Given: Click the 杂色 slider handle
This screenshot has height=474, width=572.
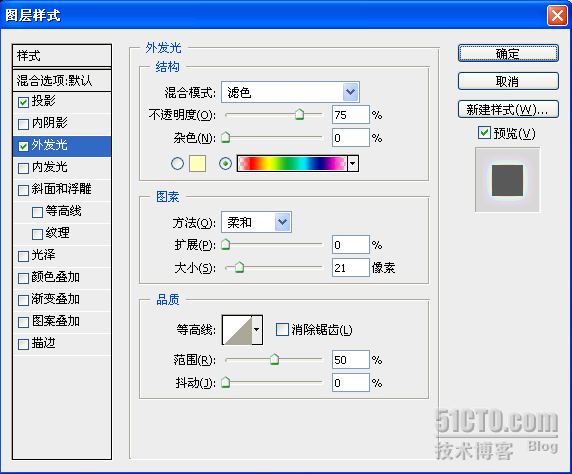Looking at the screenshot, I should (x=226, y=137).
